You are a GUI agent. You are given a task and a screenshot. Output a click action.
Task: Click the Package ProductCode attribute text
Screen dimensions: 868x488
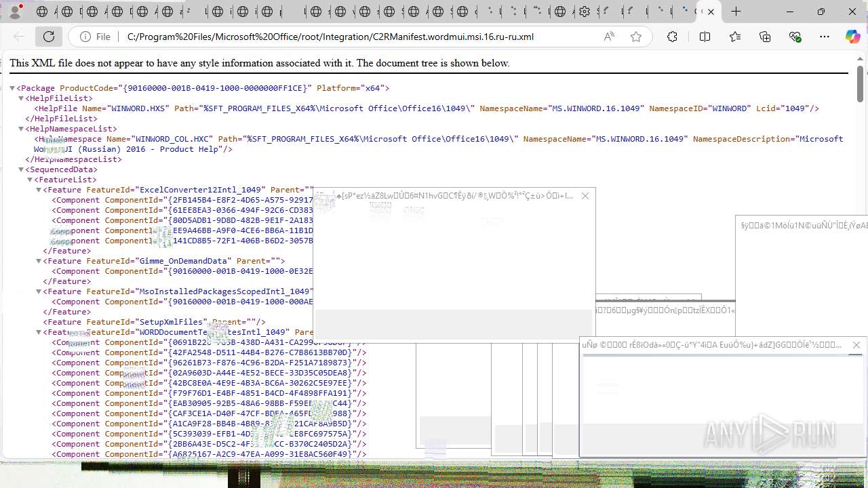[185, 88]
